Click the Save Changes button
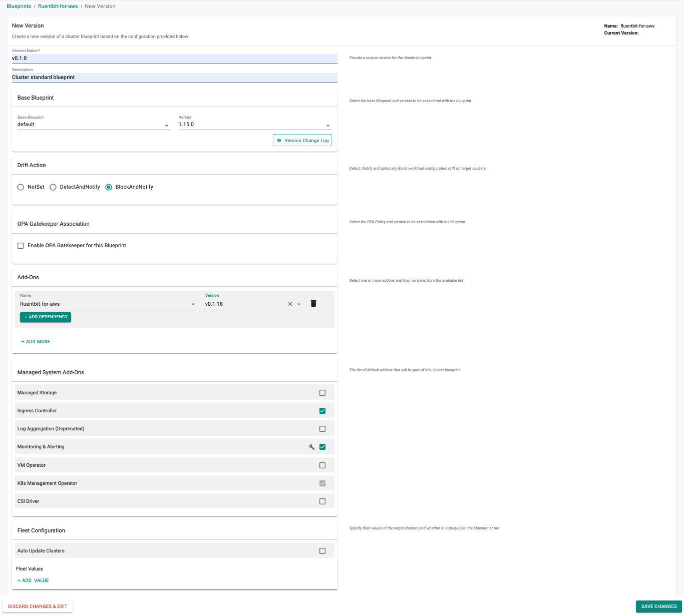684x616 pixels. coord(659,606)
